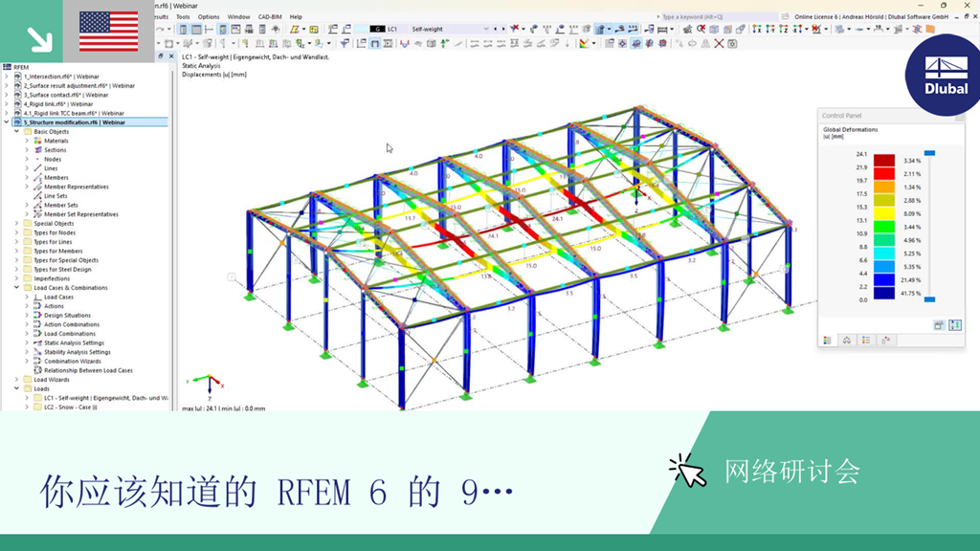Viewport: 980px width, 551px height.
Task: Click the yellow 15.3 color swatch
Action: [883, 213]
